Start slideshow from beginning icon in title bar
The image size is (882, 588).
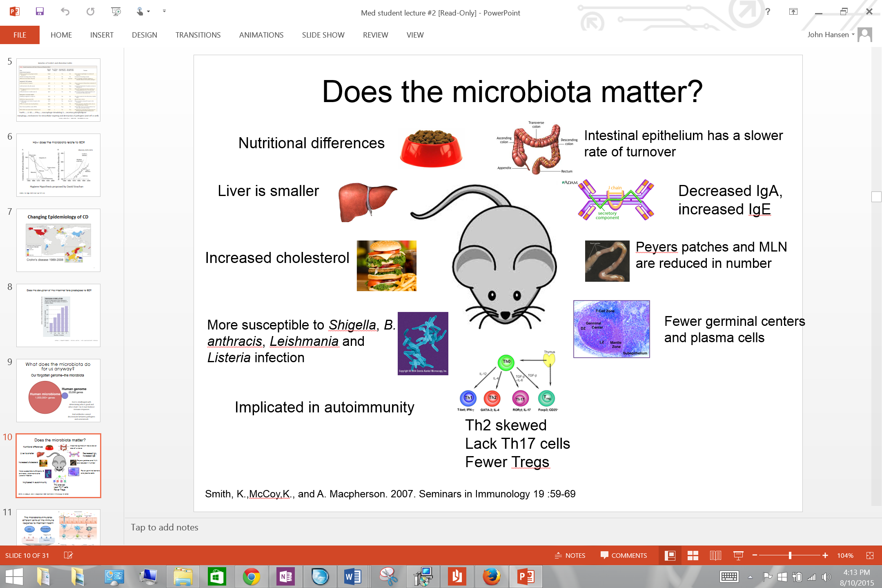[x=116, y=11]
